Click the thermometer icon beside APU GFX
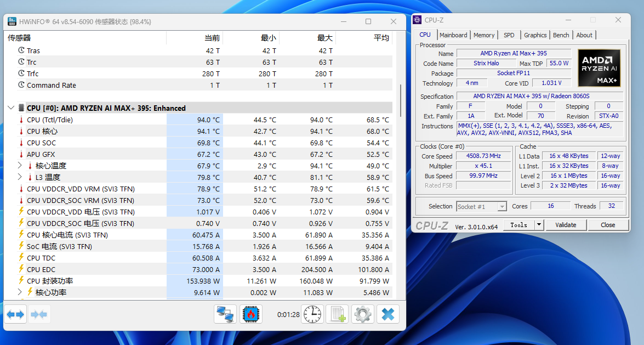Screen dimensions: 644x345 (21, 154)
